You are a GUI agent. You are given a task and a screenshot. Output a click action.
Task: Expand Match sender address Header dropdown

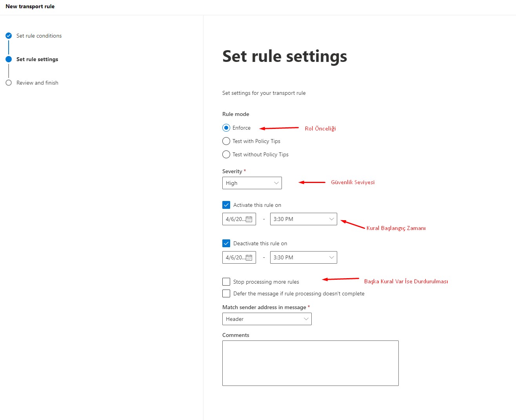click(267, 319)
